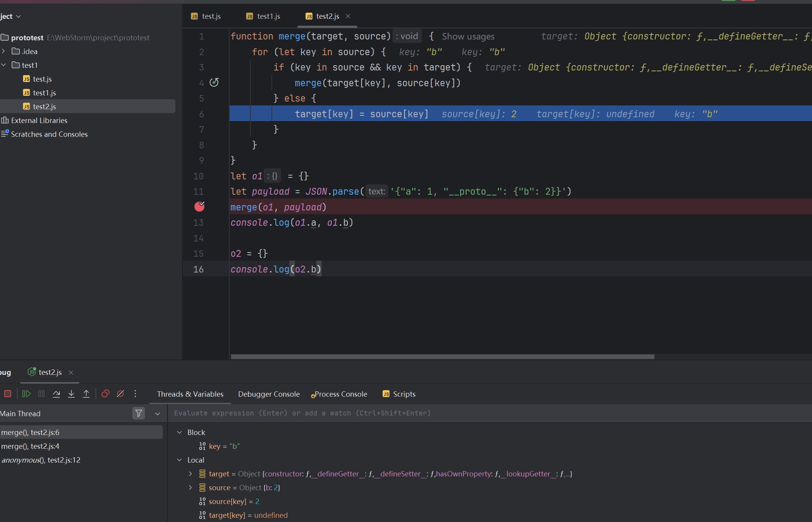Click the Step Into icon
Screen dimensions: 812x522
coord(71,394)
